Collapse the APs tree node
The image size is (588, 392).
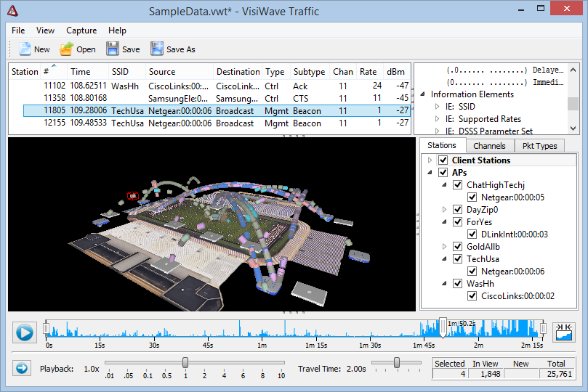[430, 173]
